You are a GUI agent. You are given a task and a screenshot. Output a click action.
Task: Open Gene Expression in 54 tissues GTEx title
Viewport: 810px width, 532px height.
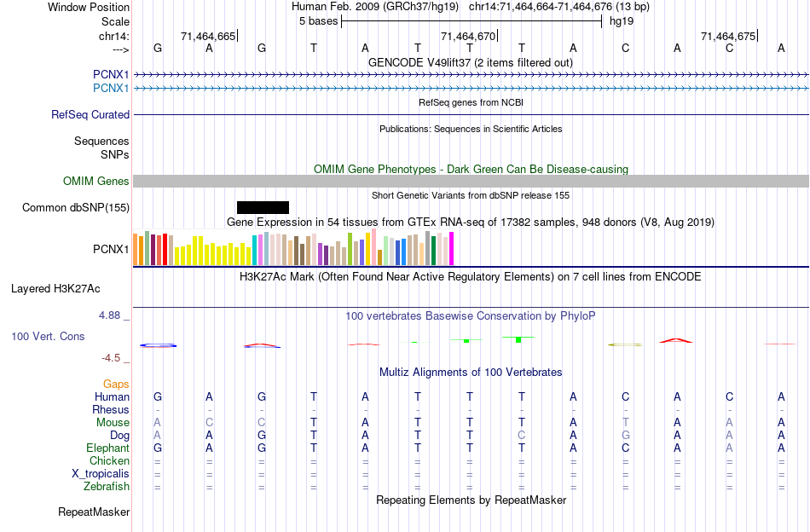click(x=471, y=223)
